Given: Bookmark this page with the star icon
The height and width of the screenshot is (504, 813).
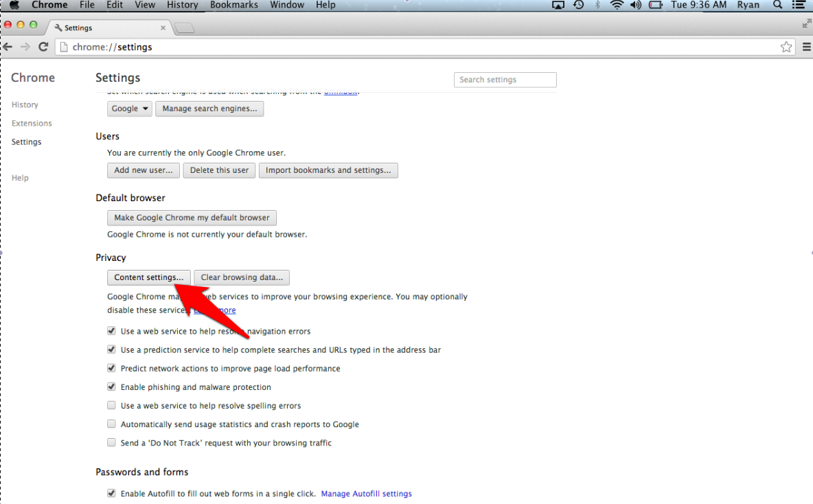Looking at the screenshot, I should (x=786, y=47).
